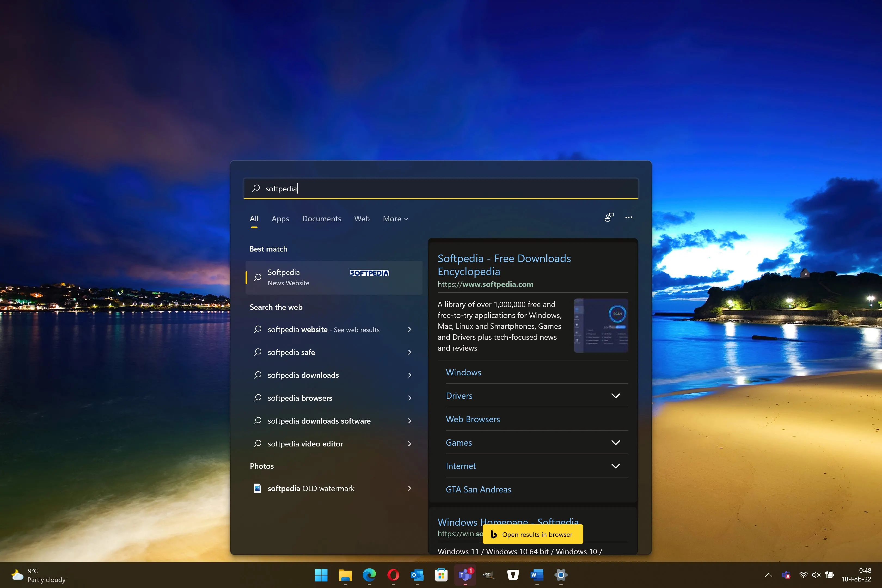Open the softpedia OLD watermark photo

[311, 488]
